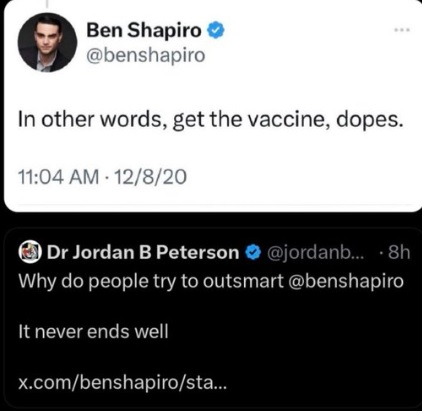The width and height of the screenshot is (422, 411).
Task: Open the truncated @jordanb... handle
Action: pos(315,253)
